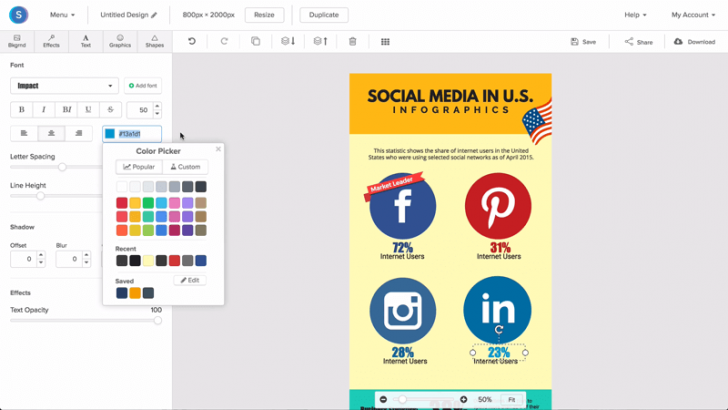
Task: Click the Resize button
Action: (x=264, y=15)
